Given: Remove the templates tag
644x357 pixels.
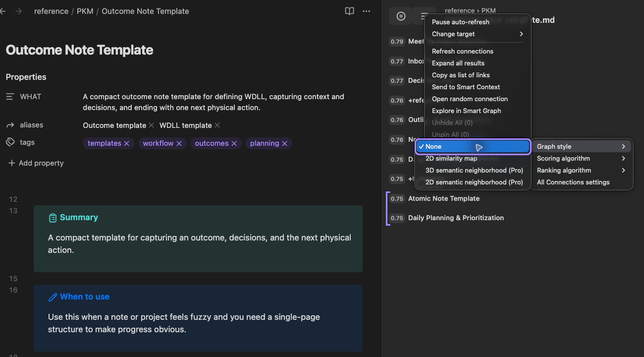Looking at the screenshot, I should tap(126, 143).
